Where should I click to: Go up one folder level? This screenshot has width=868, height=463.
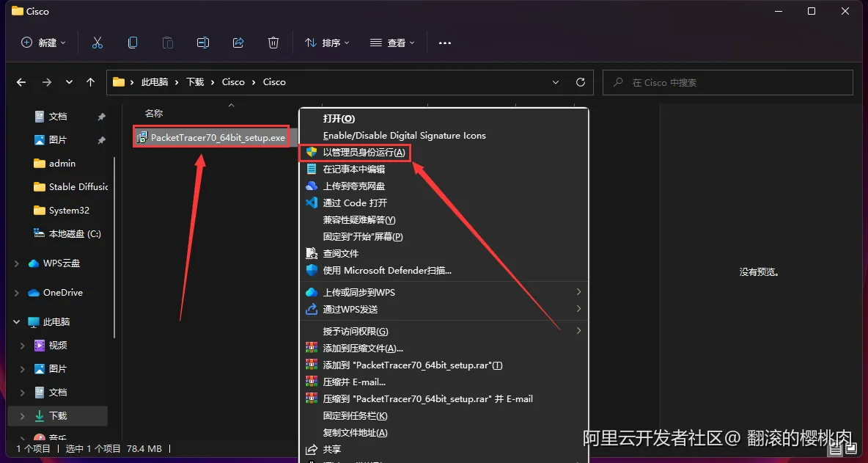click(x=91, y=82)
